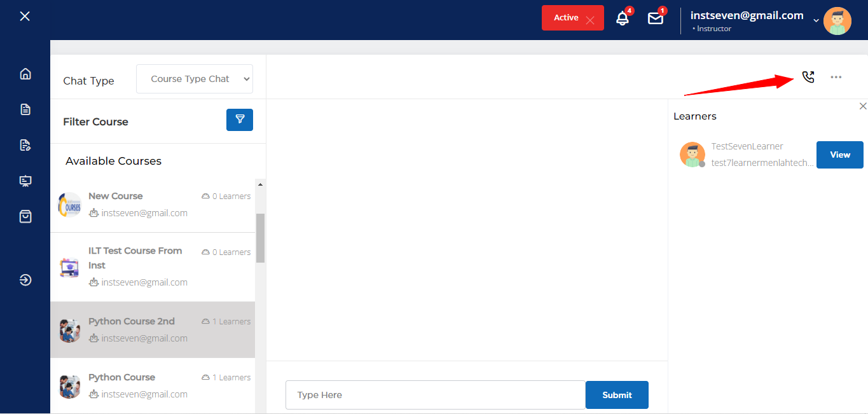Screen dimensions: 868x414
Task: Click the presentation board icon in sidebar
Action: [x=25, y=181]
